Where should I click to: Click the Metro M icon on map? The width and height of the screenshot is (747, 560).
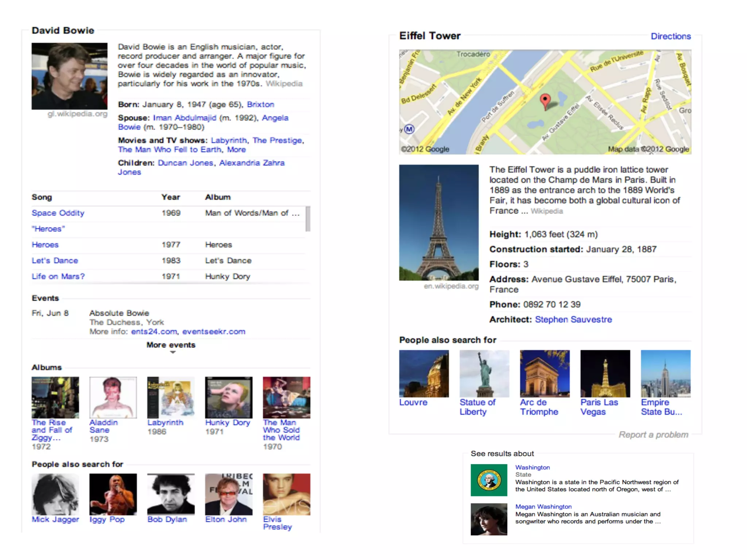pos(410,129)
